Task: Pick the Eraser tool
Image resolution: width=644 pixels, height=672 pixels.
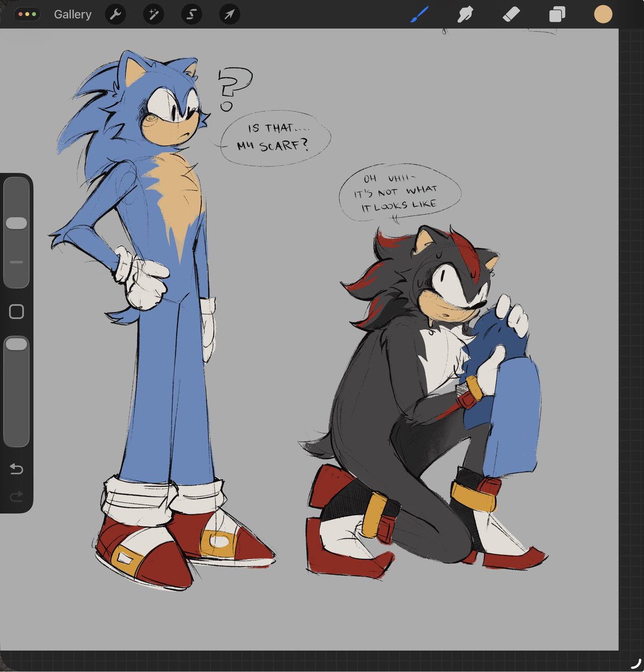Action: (x=511, y=15)
